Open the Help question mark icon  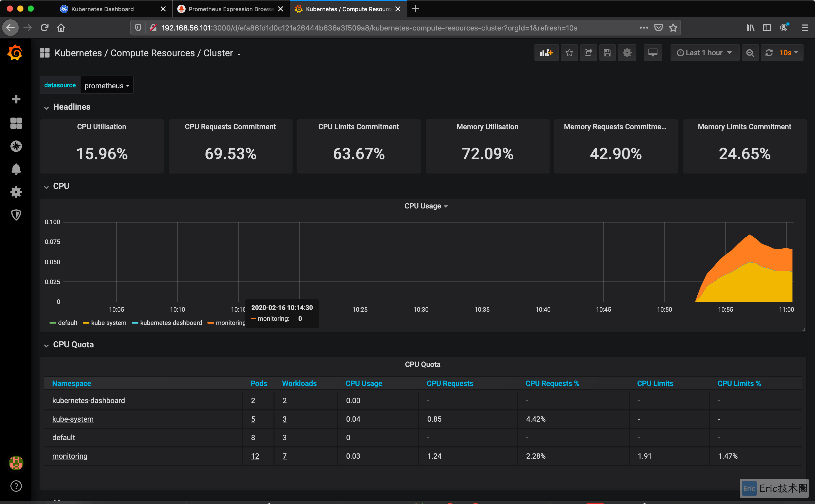coord(16,486)
